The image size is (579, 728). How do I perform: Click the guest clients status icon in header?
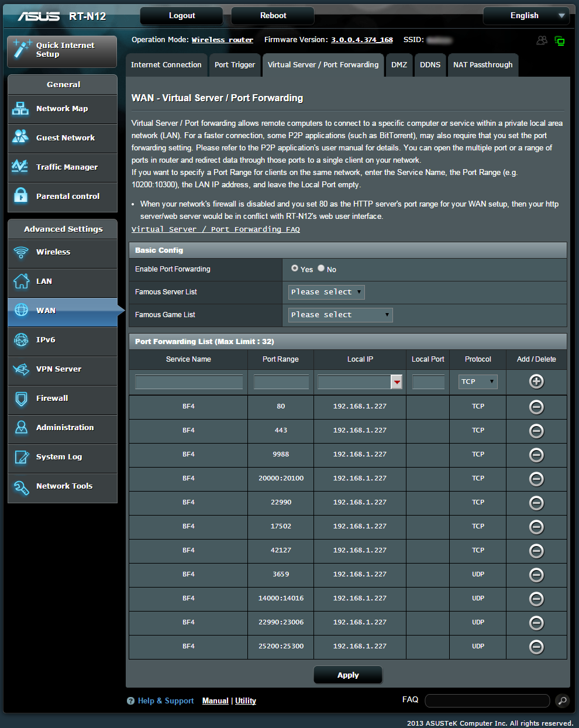point(542,40)
